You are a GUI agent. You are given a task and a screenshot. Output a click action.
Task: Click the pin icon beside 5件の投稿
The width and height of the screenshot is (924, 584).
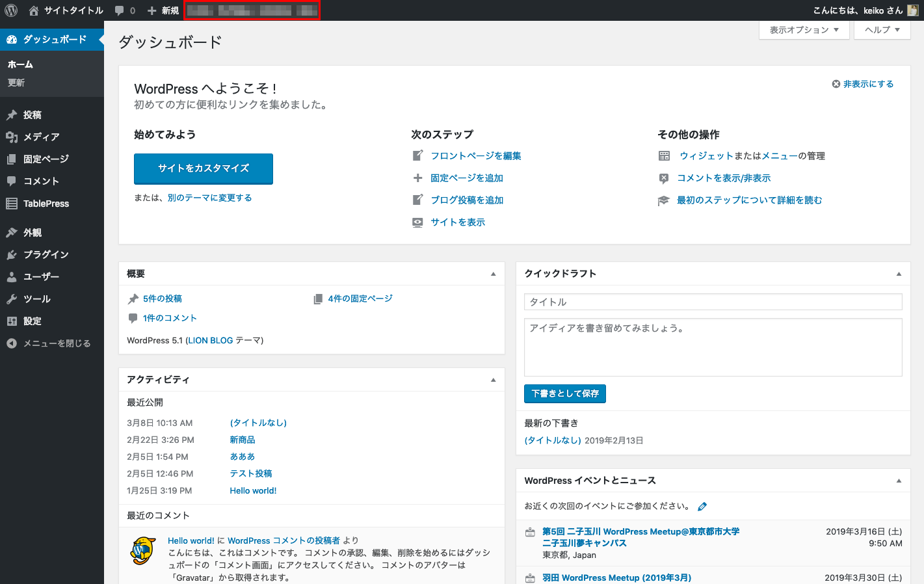133,299
